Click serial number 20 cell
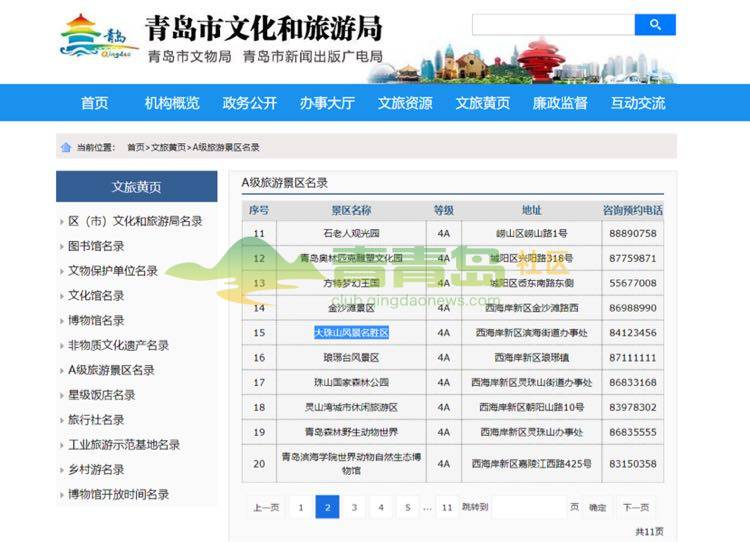 click(x=259, y=464)
